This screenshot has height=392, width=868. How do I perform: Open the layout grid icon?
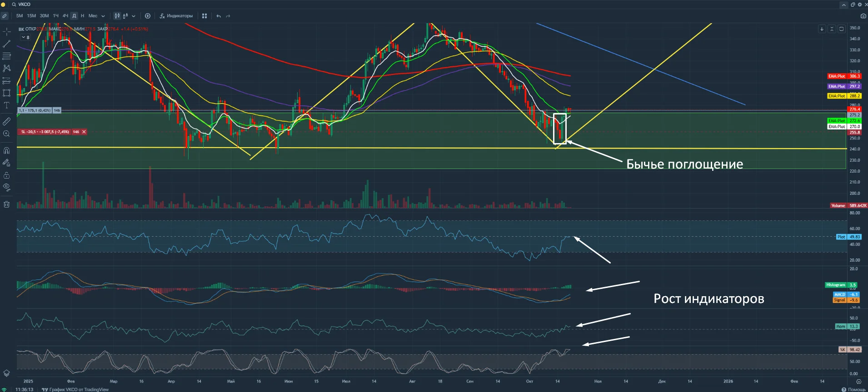[205, 16]
